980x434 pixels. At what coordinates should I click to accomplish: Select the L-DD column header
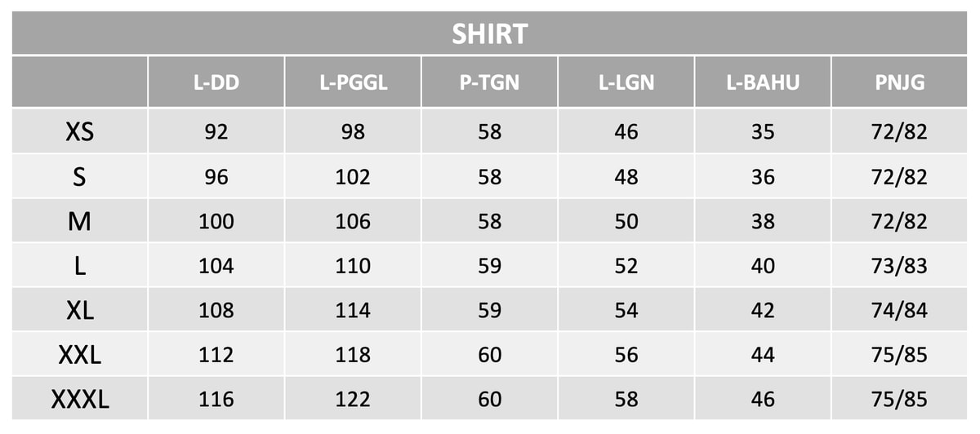coord(216,82)
